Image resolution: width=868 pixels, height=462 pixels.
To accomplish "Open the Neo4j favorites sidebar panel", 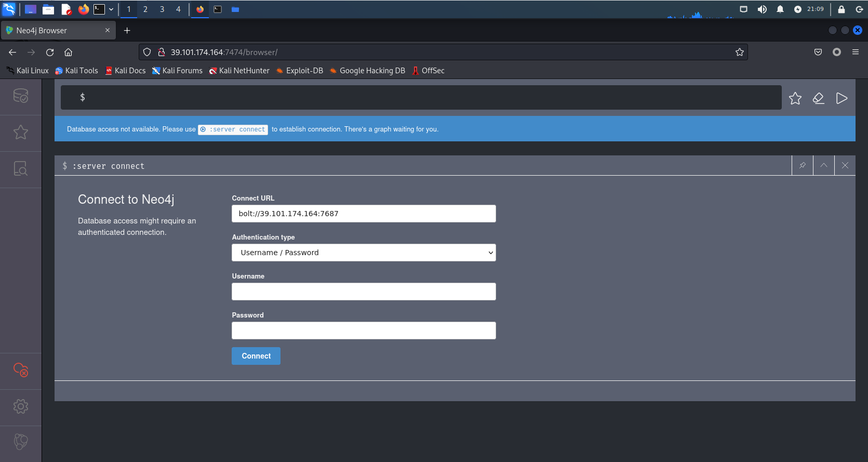I will point(21,133).
